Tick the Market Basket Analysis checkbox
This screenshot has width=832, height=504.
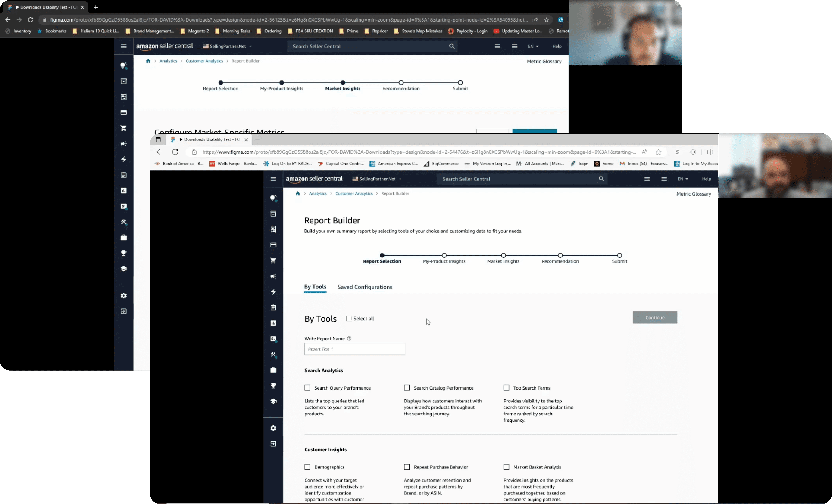506,467
